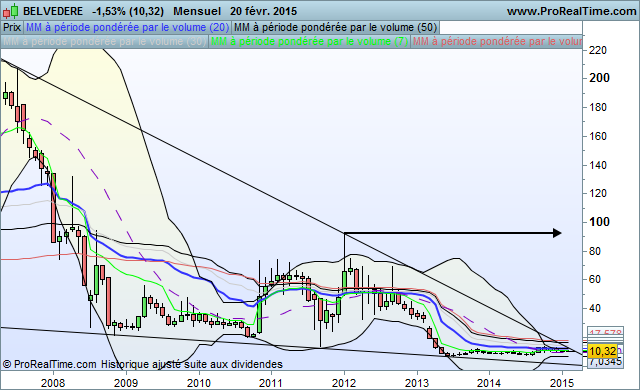Click the 2015 marker on the time axis
Image resolution: width=640 pixels, height=390 pixels.
point(562,383)
